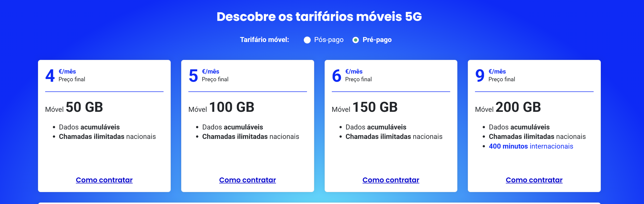Open Como contratar for 200 GB plan

click(534, 180)
